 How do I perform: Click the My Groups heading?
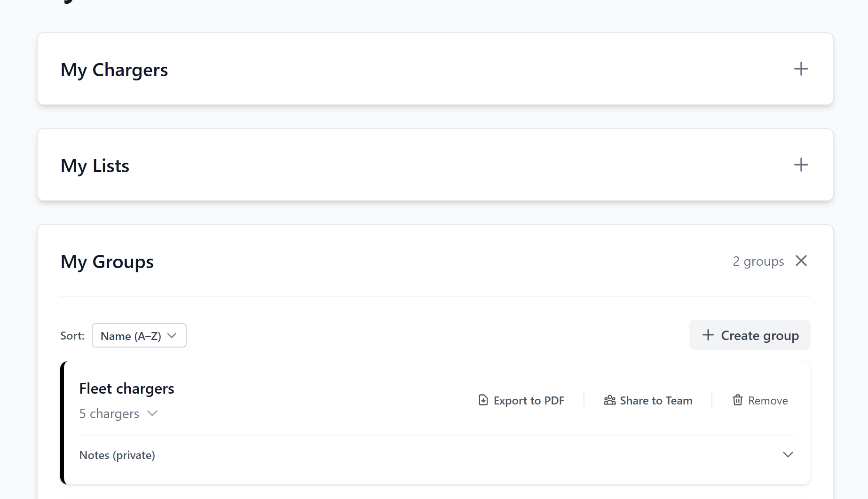[107, 262]
